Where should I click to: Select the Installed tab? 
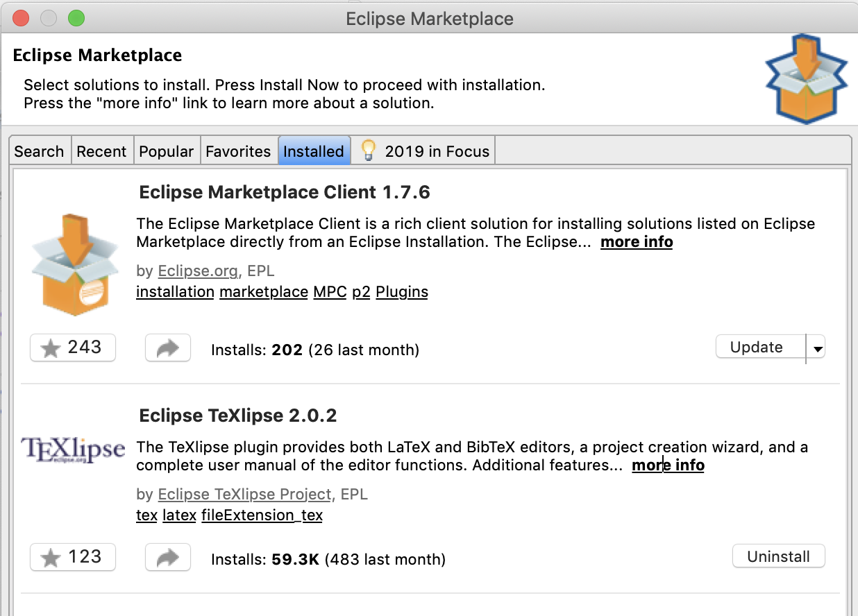pyautogui.click(x=314, y=151)
